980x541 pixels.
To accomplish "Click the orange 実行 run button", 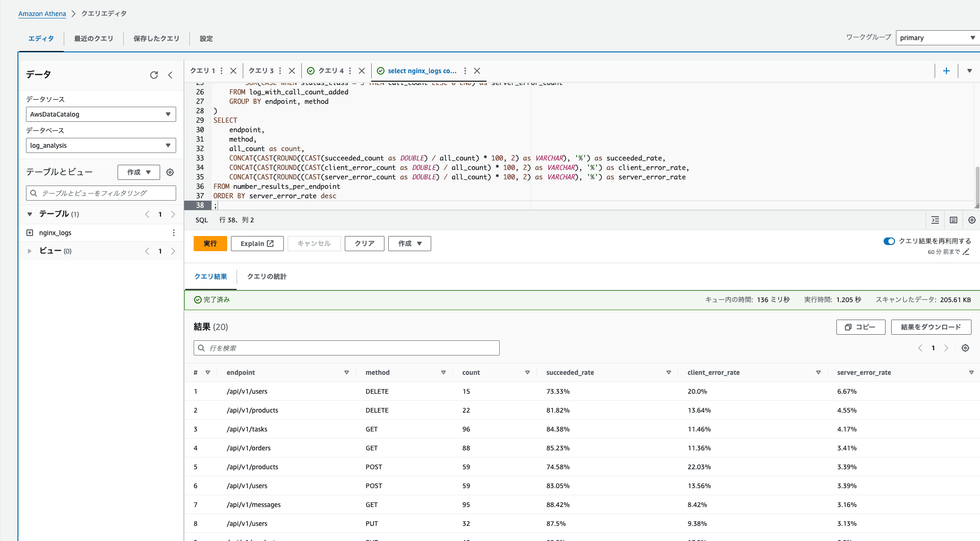I will point(210,244).
